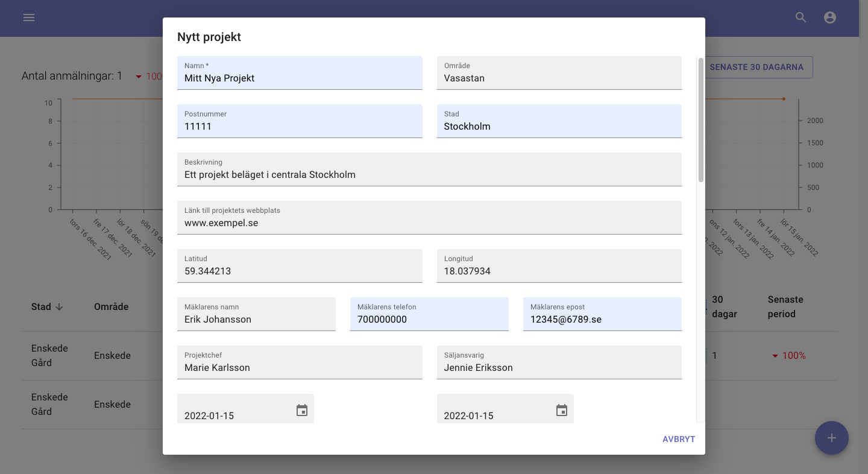
Task: Click the dialog's vertical scrollbar
Action: click(700, 121)
